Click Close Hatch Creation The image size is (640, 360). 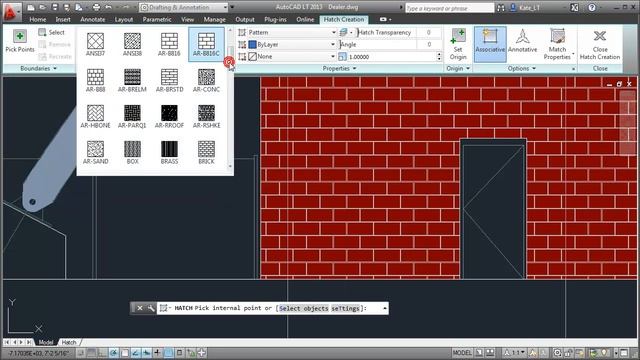tap(600, 44)
